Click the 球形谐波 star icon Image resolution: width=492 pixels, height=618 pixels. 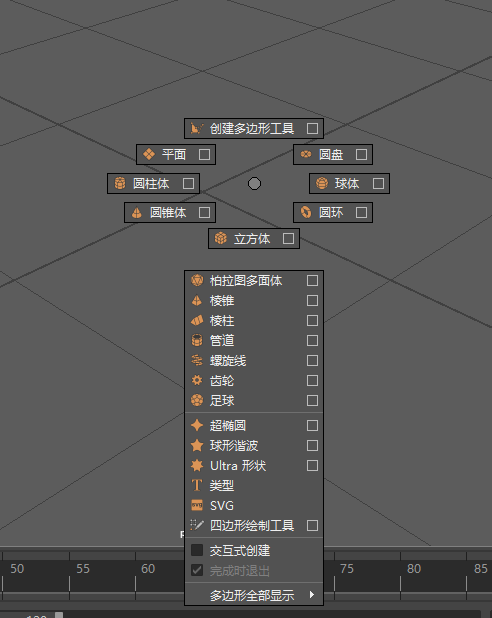coord(197,445)
